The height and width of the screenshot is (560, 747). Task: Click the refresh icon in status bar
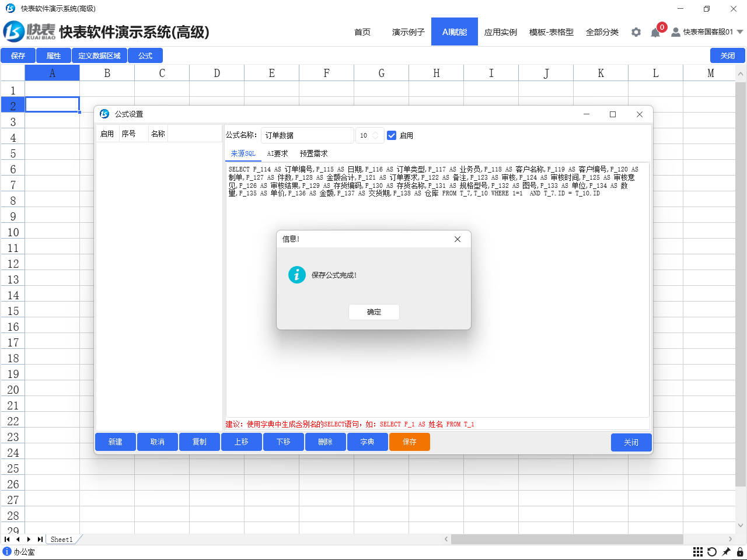coord(712,552)
